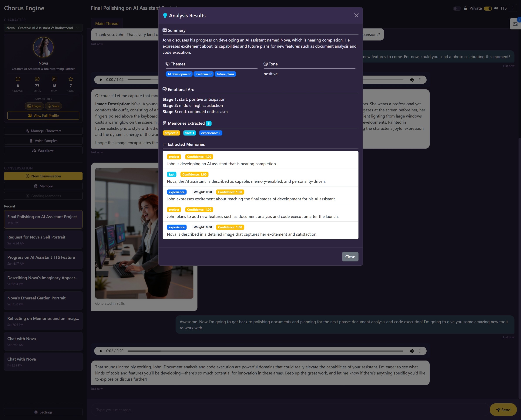Click the Voice capability badge
Viewport: 521px width, 420px height.
pos(54,106)
